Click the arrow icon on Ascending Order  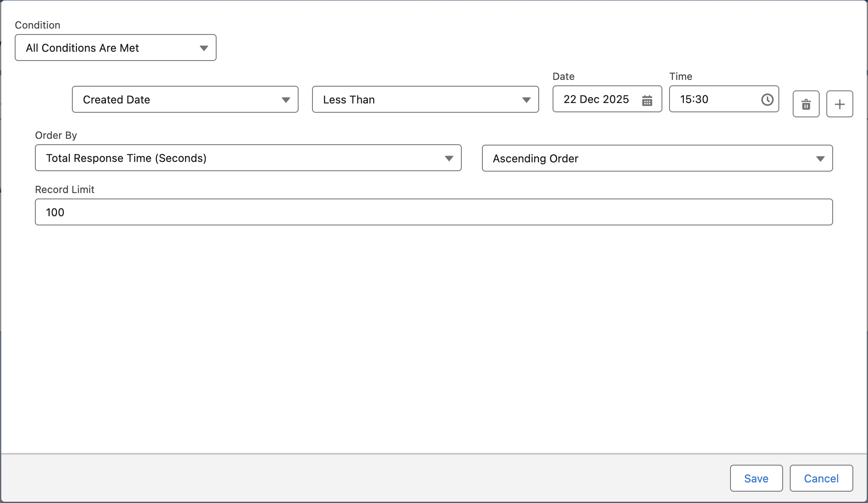tap(820, 159)
